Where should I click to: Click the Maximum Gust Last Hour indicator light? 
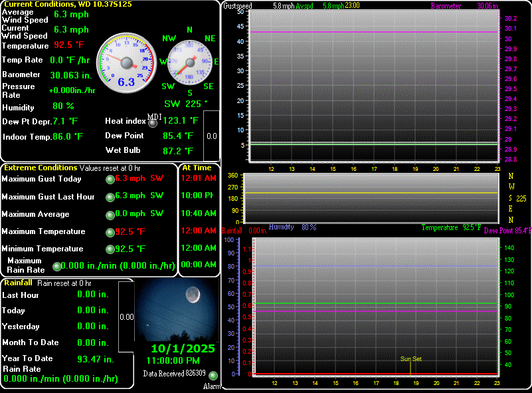click(110, 197)
